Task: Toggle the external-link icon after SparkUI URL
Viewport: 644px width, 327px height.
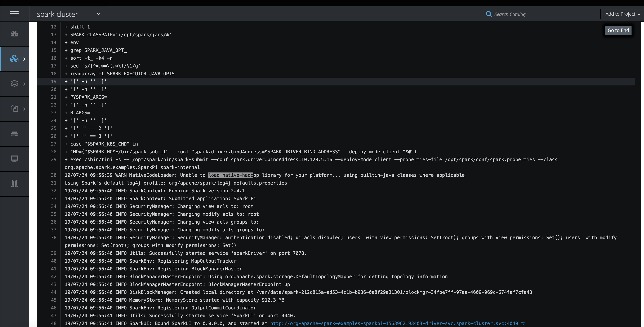Action: coord(523,323)
